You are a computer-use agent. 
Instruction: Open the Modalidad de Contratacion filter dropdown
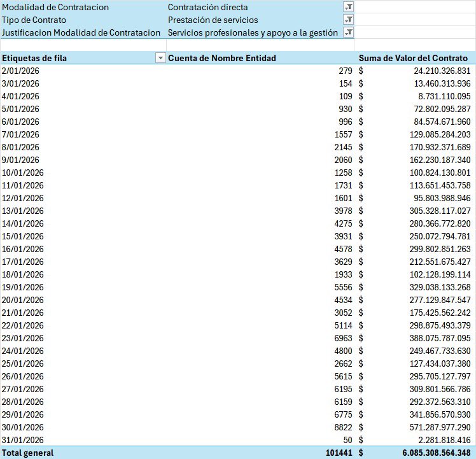point(349,6)
